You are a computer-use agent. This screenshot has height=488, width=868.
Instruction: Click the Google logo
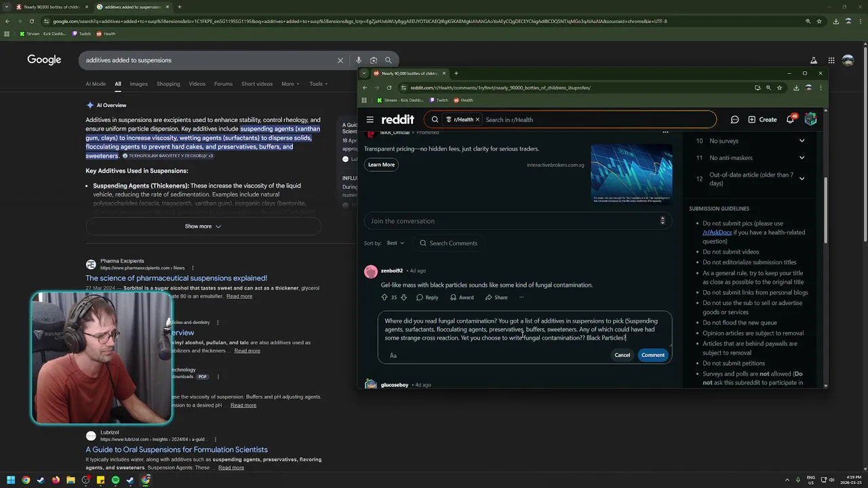pyautogui.click(x=44, y=60)
